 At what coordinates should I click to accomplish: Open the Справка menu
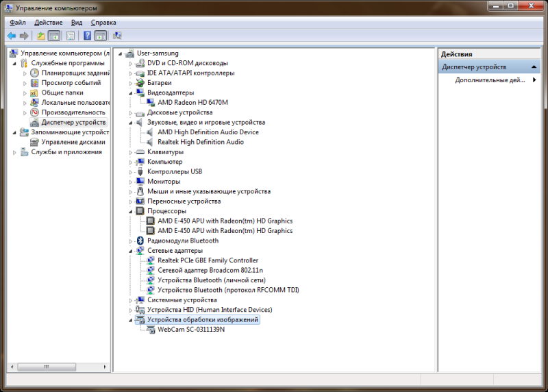tap(103, 23)
